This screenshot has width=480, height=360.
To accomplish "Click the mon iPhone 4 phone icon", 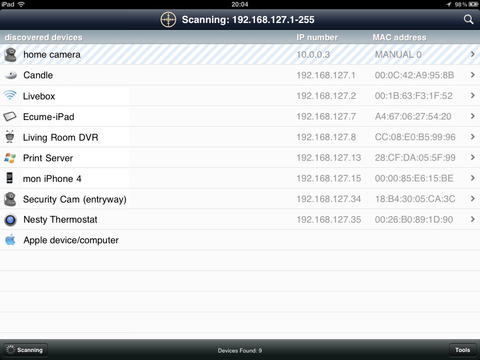I will 10,178.
